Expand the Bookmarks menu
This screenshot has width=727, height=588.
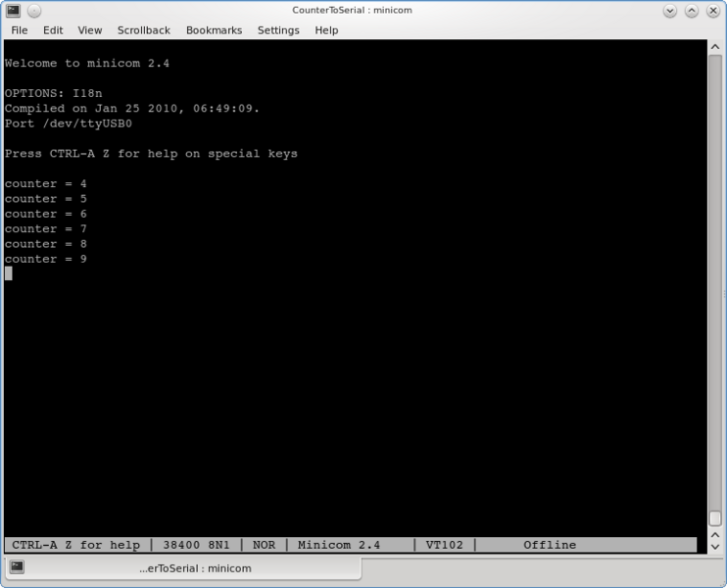(214, 30)
